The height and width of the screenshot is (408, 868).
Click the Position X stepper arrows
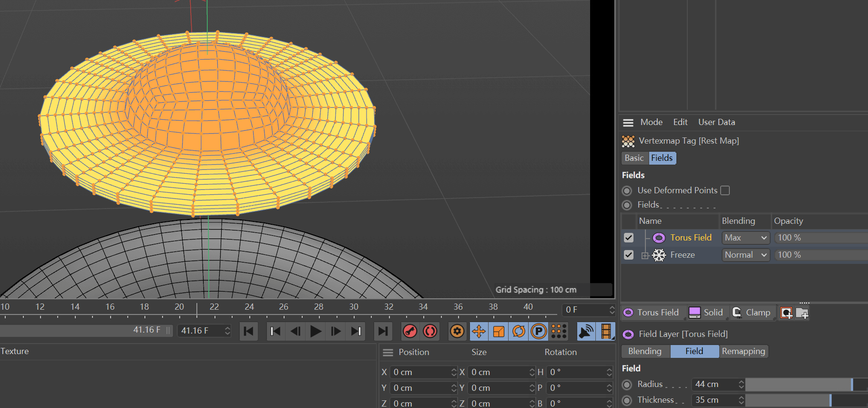453,372
